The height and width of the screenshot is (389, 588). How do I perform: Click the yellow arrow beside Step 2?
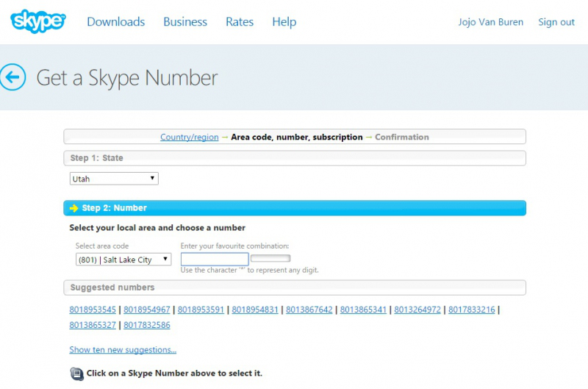click(x=74, y=208)
